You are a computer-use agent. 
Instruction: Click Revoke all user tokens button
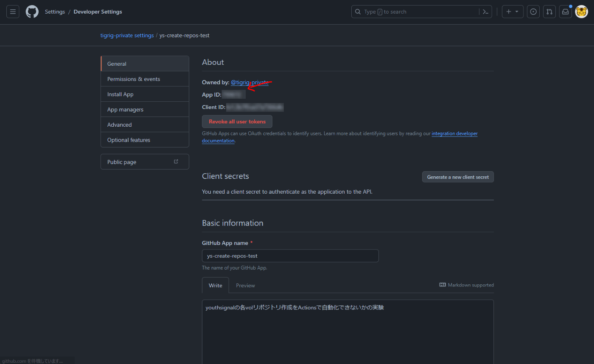(237, 122)
